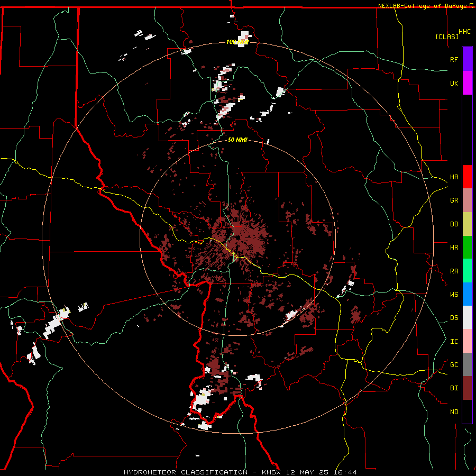Click the black ND legend swatch

[467, 411]
